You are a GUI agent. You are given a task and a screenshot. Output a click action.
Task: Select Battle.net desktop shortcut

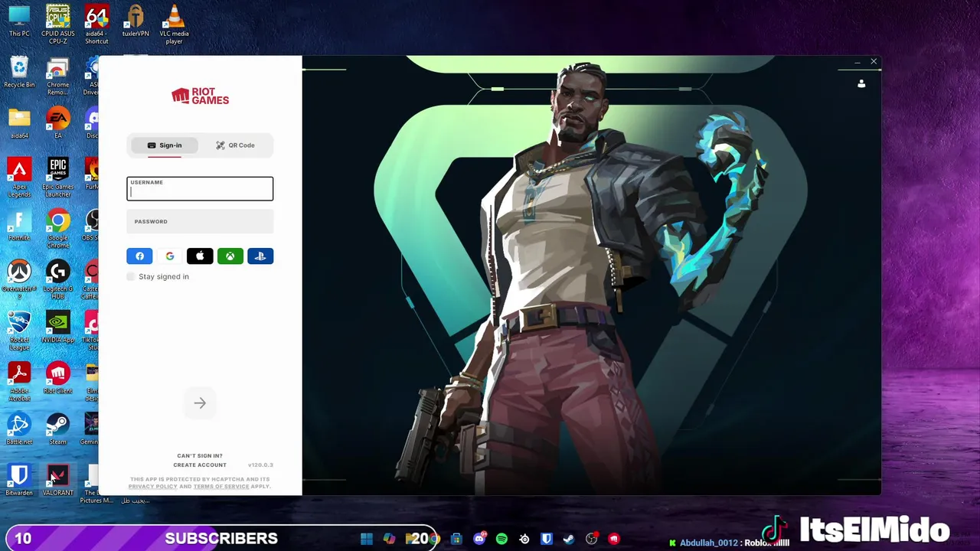pyautogui.click(x=19, y=429)
